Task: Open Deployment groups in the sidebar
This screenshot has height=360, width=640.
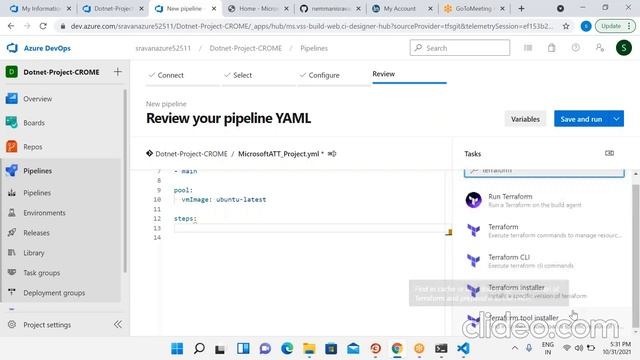Action: tap(54, 293)
